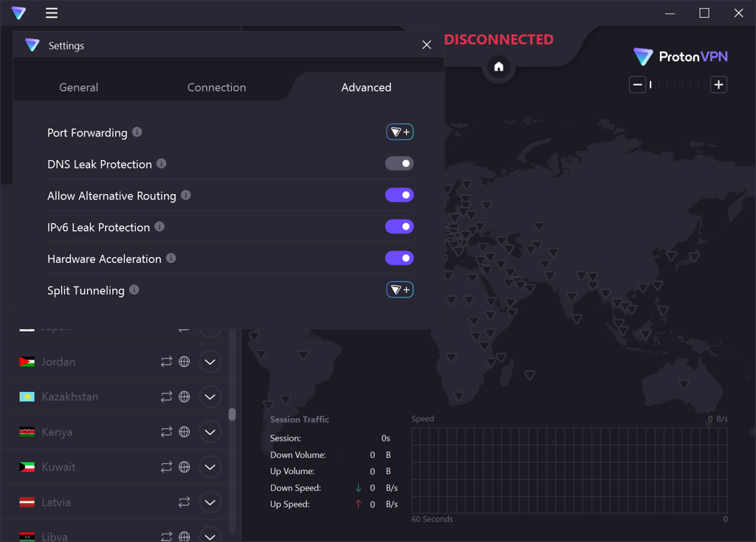This screenshot has width=756, height=542.
Task: Click the Kuwait flag icon
Action: pyautogui.click(x=27, y=467)
